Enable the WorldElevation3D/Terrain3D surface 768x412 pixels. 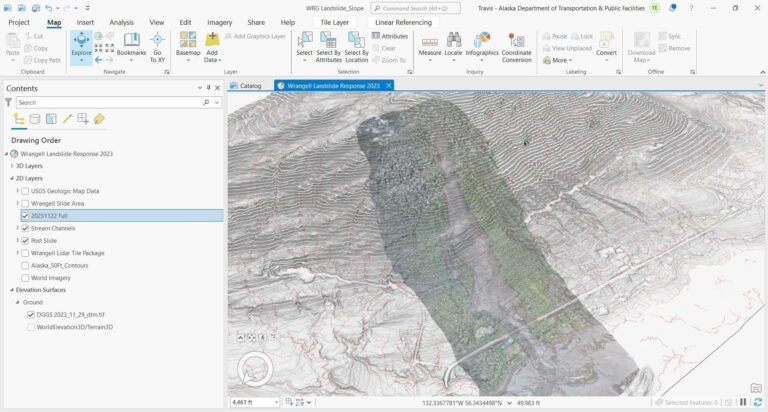tap(31, 327)
